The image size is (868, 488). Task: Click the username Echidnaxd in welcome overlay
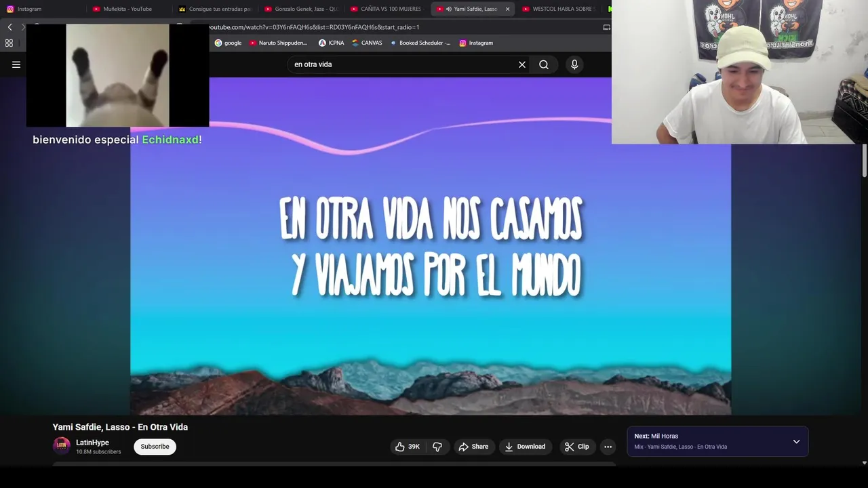(170, 140)
